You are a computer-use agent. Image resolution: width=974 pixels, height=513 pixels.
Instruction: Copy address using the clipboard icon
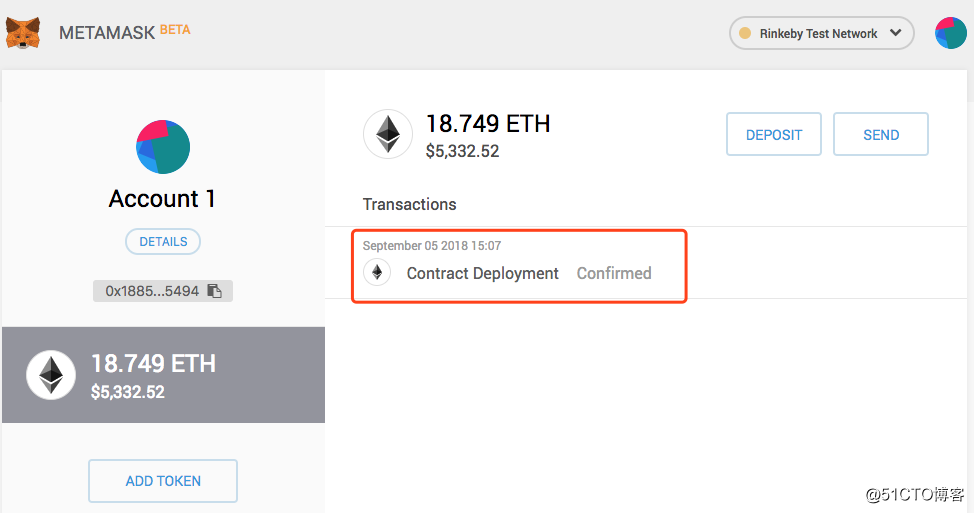pyautogui.click(x=215, y=291)
